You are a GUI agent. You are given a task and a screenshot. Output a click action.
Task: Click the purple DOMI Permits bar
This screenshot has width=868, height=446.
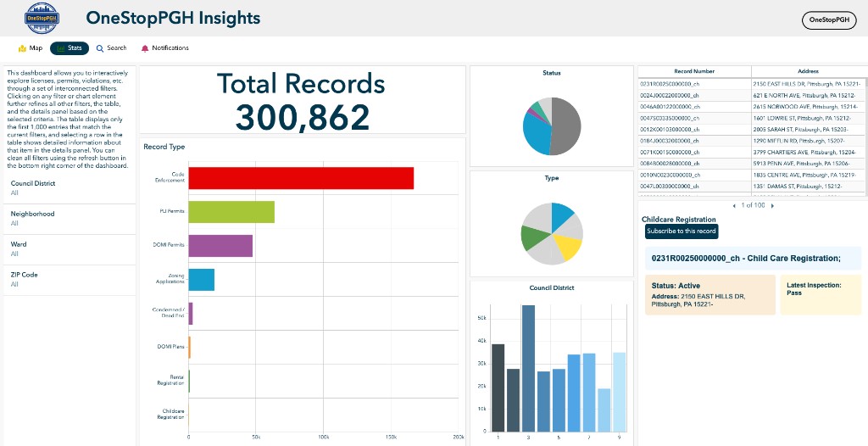(220, 245)
